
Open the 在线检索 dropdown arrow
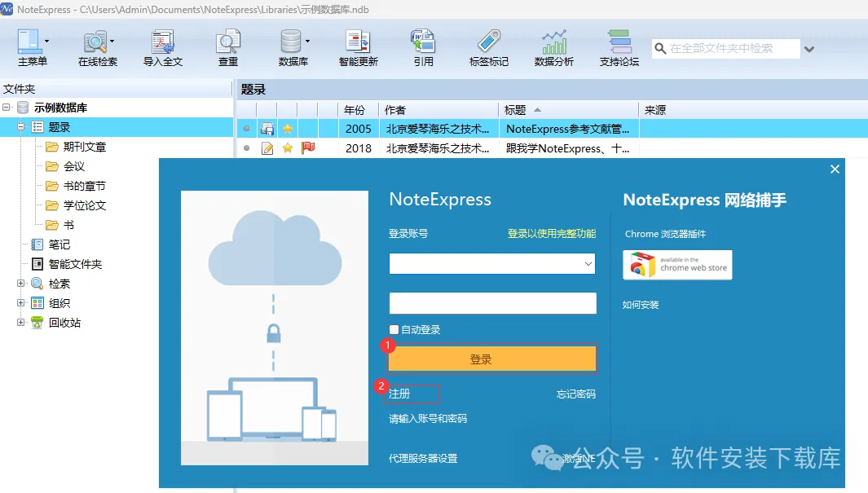pos(112,41)
